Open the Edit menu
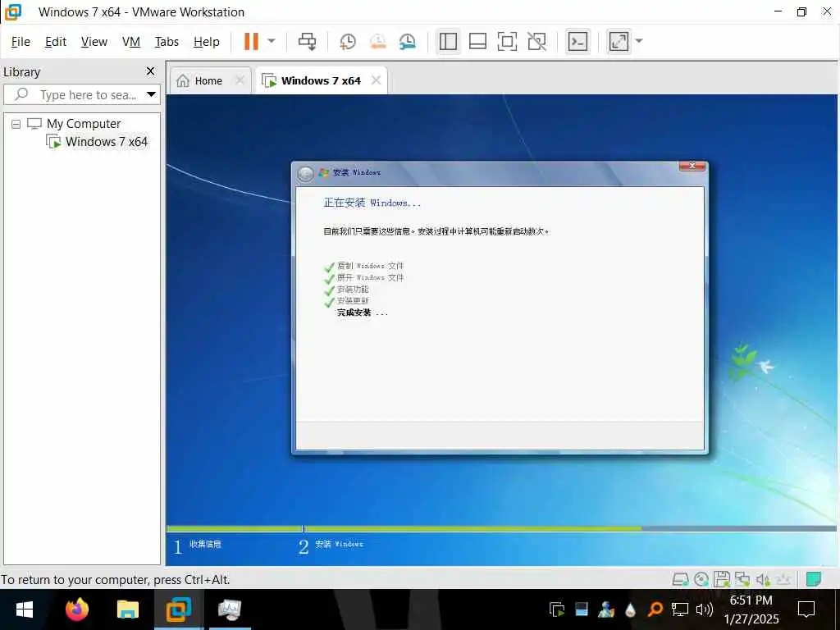840x630 pixels. click(56, 42)
